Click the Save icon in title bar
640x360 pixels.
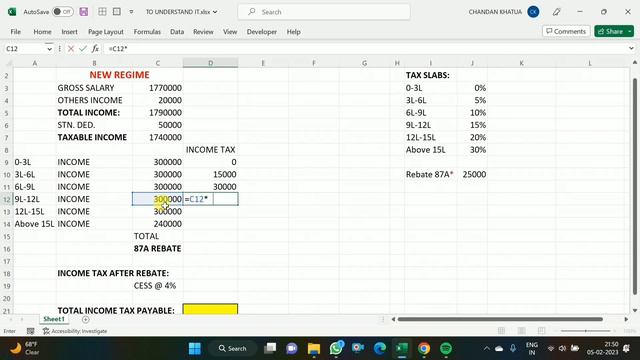(x=84, y=12)
